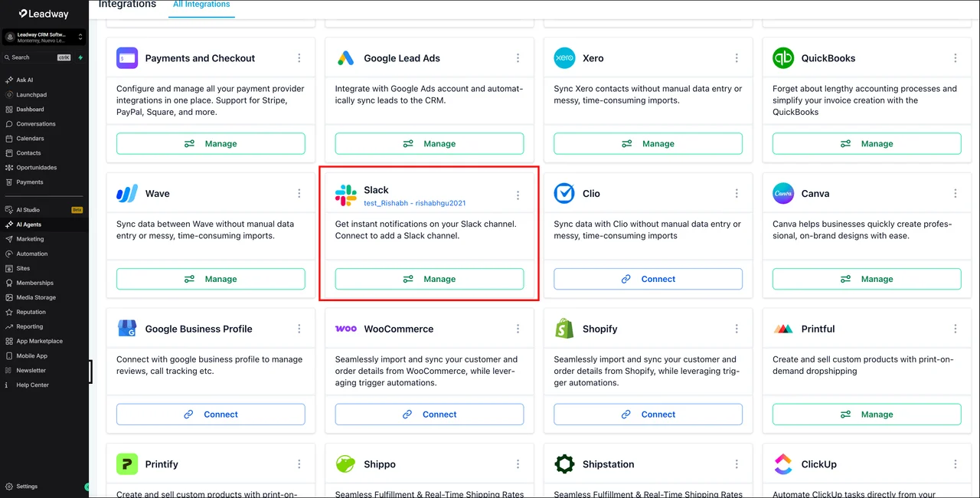The image size is (980, 498).
Task: Open Conversations in the sidebar
Action: coord(35,124)
